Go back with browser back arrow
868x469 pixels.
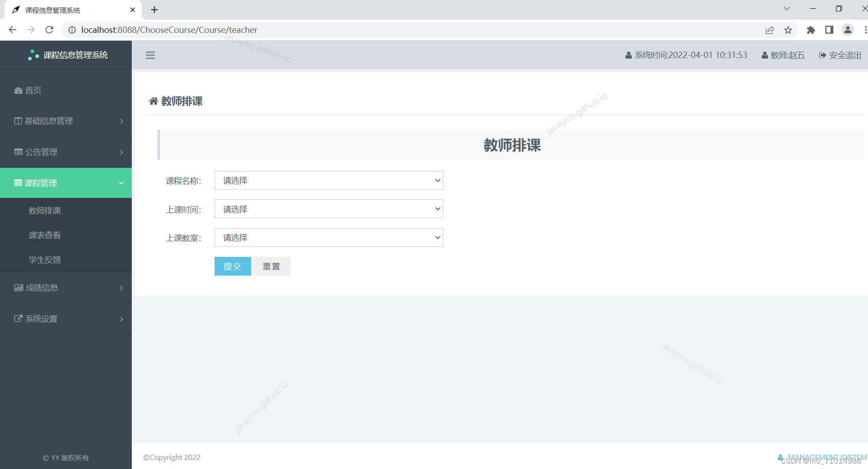point(12,30)
